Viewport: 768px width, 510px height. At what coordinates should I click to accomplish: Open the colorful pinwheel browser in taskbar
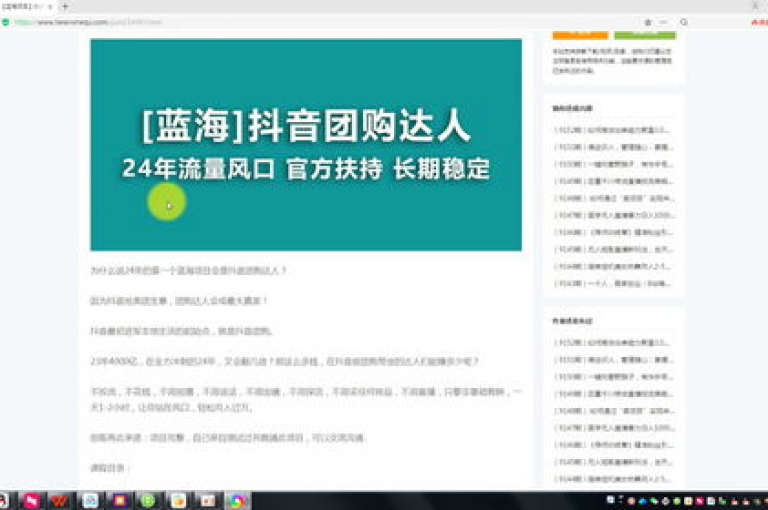pyautogui.click(x=238, y=501)
